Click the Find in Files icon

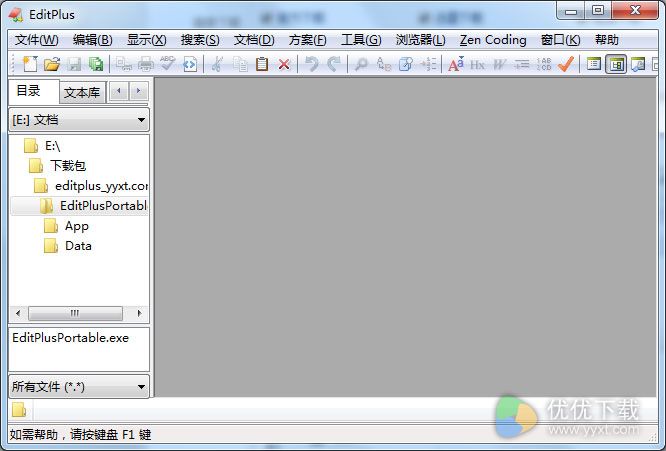[x=406, y=64]
